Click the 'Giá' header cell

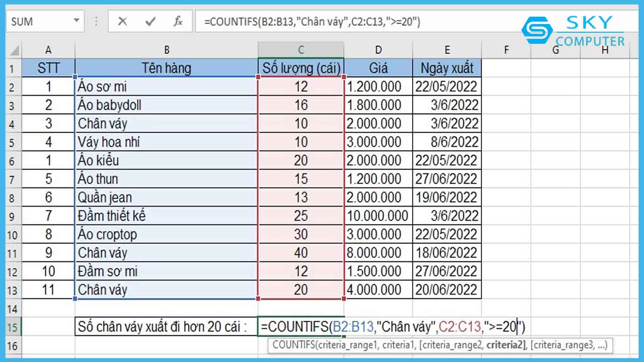(x=378, y=68)
